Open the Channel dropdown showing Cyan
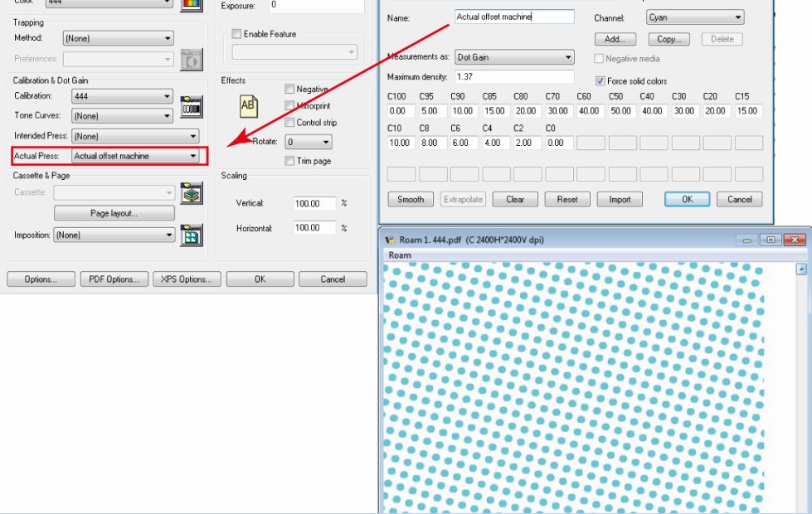The height and width of the screenshot is (514, 812). (x=695, y=17)
